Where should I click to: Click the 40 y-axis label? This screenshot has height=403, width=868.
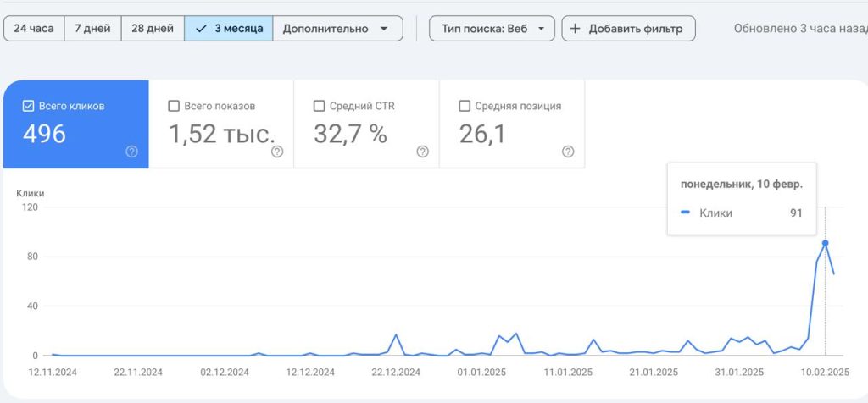click(x=32, y=306)
